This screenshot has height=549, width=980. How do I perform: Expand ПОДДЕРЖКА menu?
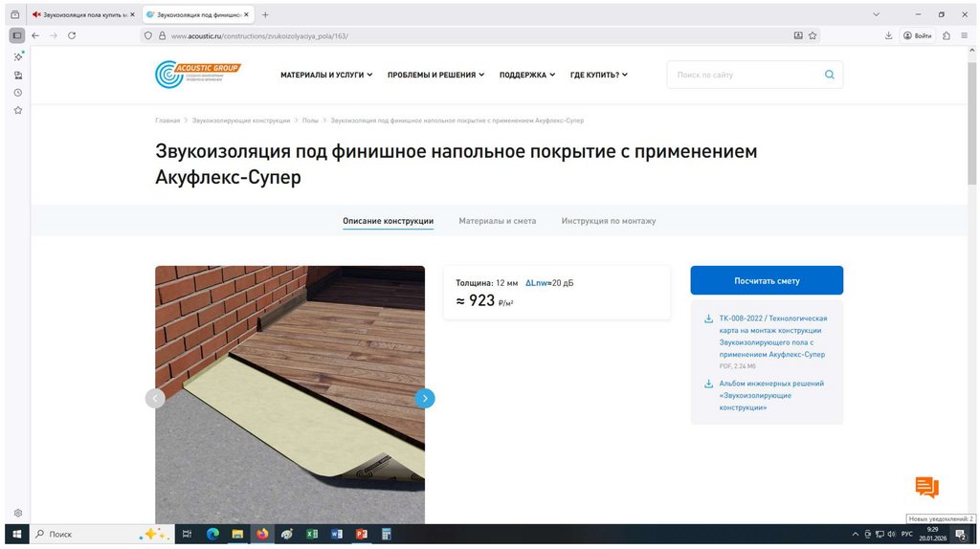pyautogui.click(x=527, y=75)
